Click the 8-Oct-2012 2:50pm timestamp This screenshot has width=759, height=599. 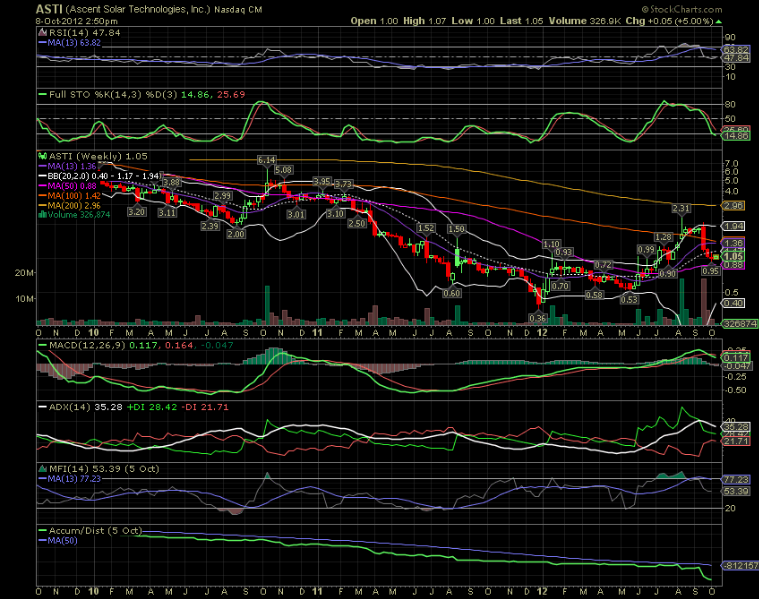click(x=76, y=21)
